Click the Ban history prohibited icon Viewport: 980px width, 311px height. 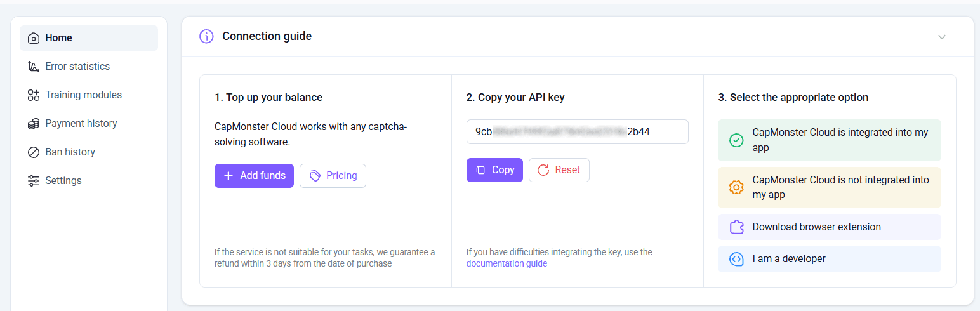click(x=34, y=152)
